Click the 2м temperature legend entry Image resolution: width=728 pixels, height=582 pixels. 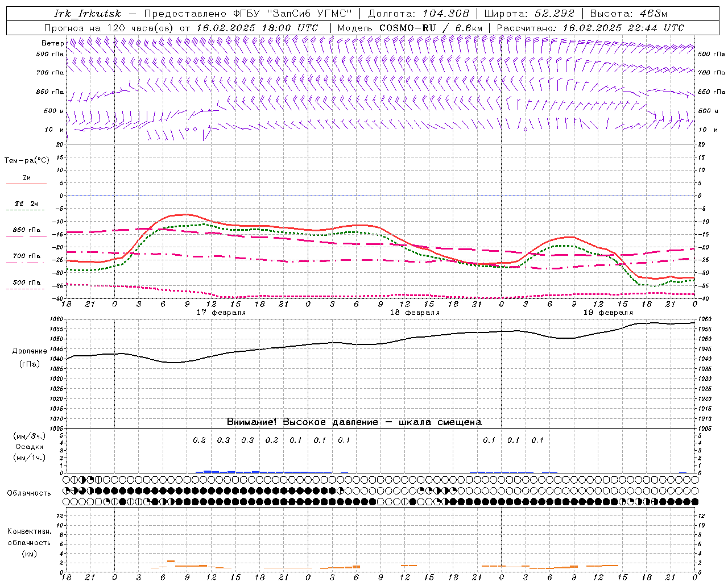[x=27, y=178]
